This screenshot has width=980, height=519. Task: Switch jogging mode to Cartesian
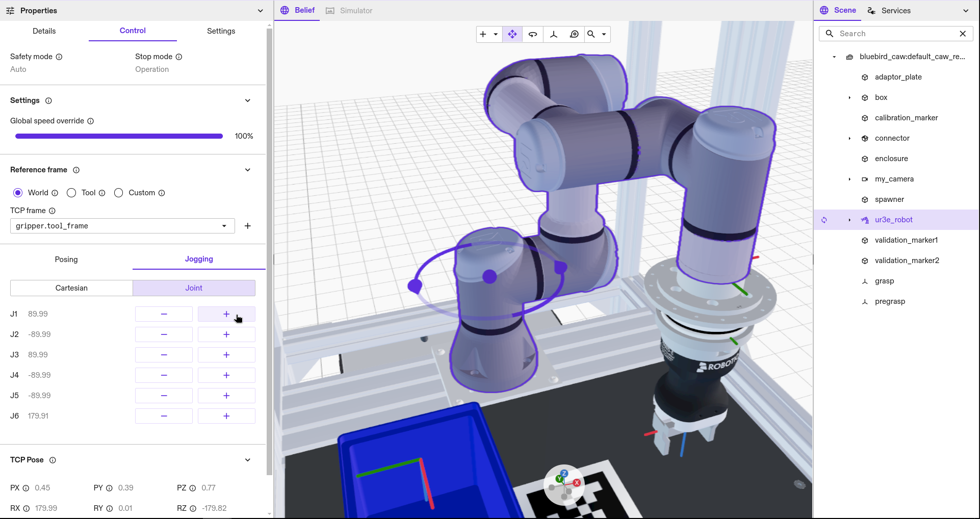click(71, 288)
